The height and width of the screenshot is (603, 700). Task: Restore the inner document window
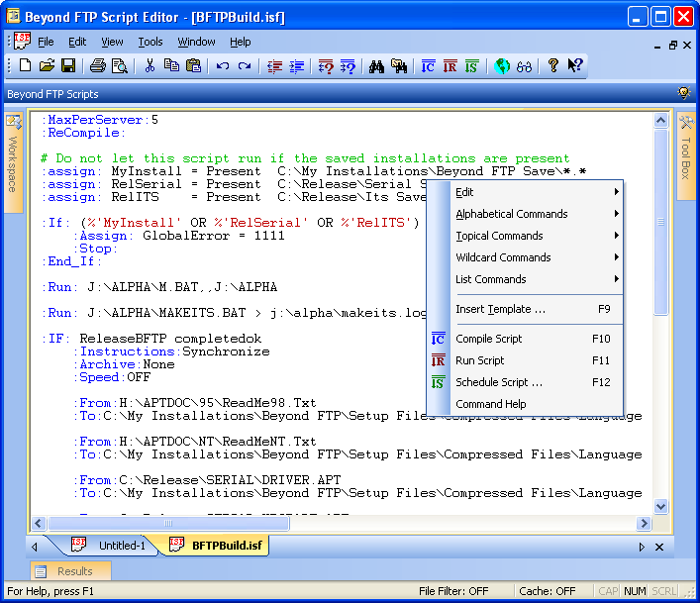point(672,46)
